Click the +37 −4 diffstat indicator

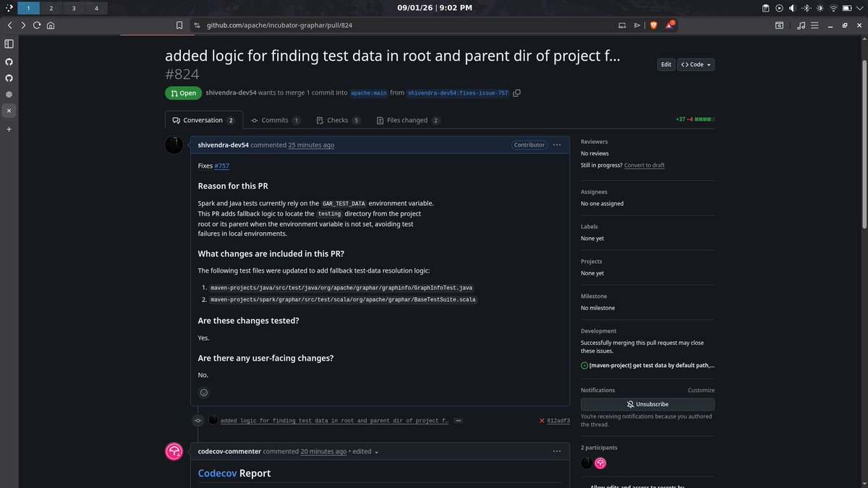(694, 119)
